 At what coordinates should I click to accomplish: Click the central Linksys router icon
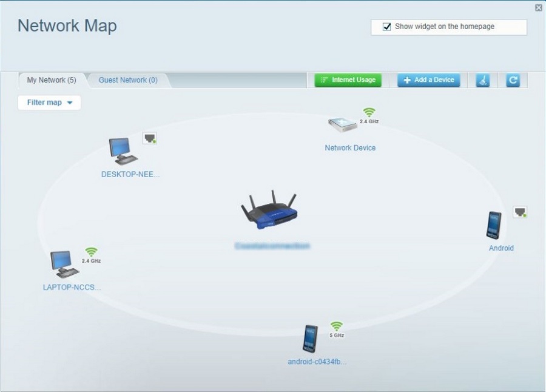(x=269, y=210)
